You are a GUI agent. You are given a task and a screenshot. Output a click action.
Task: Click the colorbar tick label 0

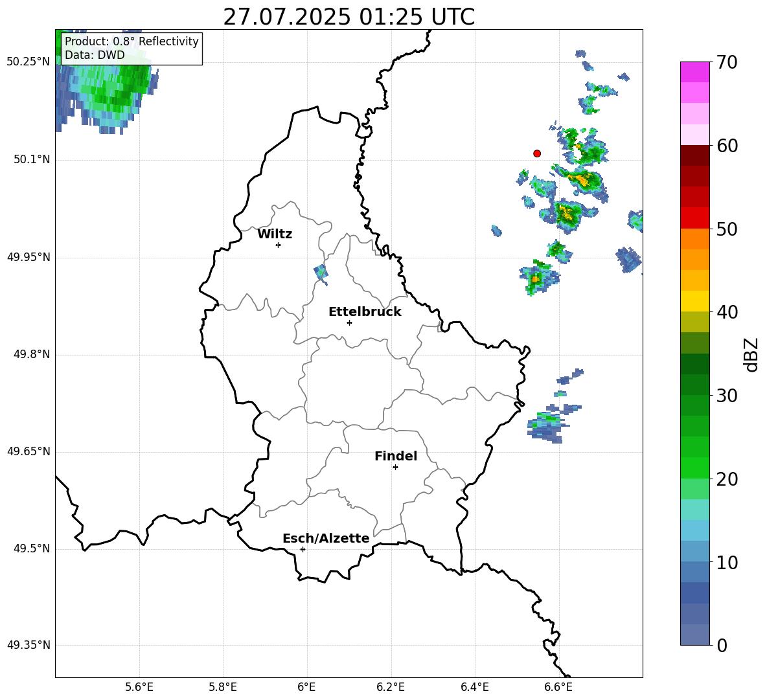coord(722,645)
